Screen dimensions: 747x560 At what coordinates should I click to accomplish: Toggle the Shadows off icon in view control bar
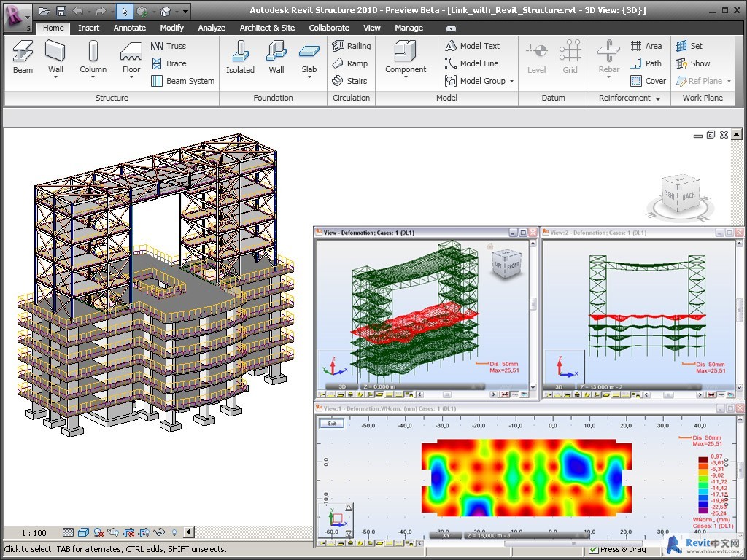pyautogui.click(x=98, y=532)
